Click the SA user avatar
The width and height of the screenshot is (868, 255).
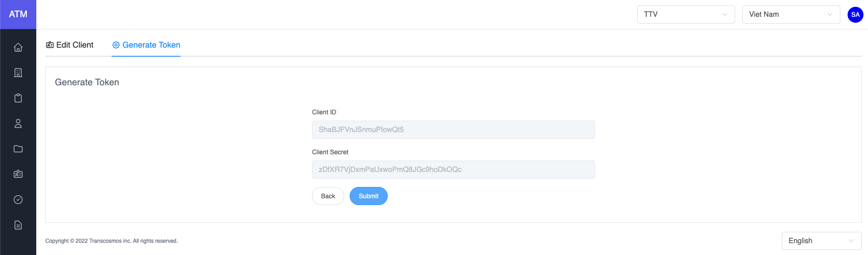[x=855, y=15]
